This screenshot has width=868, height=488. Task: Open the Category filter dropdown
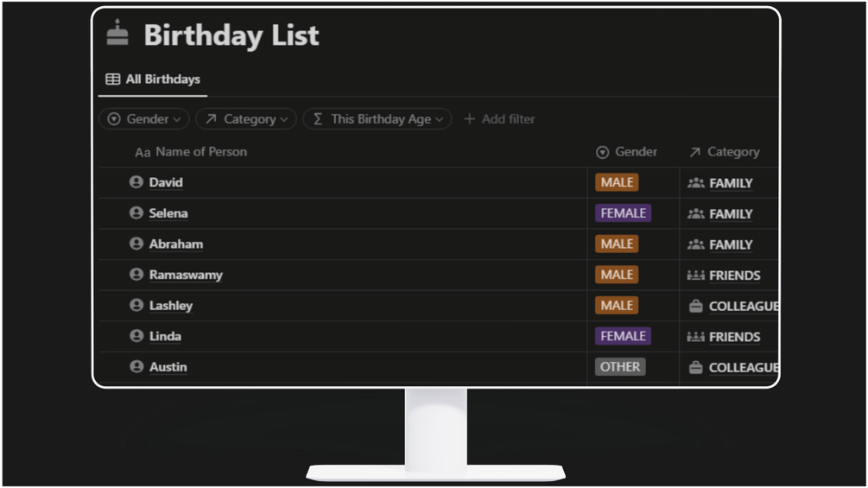pos(246,119)
